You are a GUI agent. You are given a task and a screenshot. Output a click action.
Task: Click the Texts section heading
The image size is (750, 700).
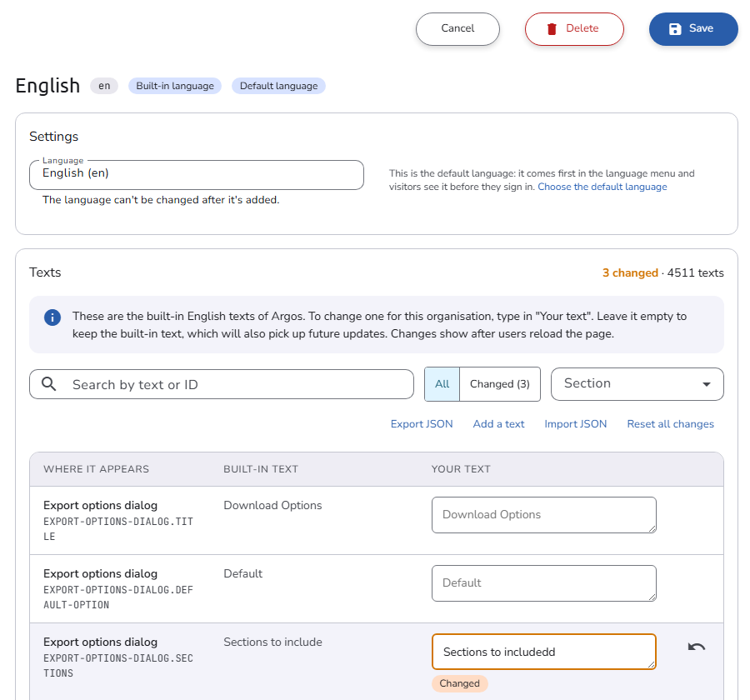45,272
